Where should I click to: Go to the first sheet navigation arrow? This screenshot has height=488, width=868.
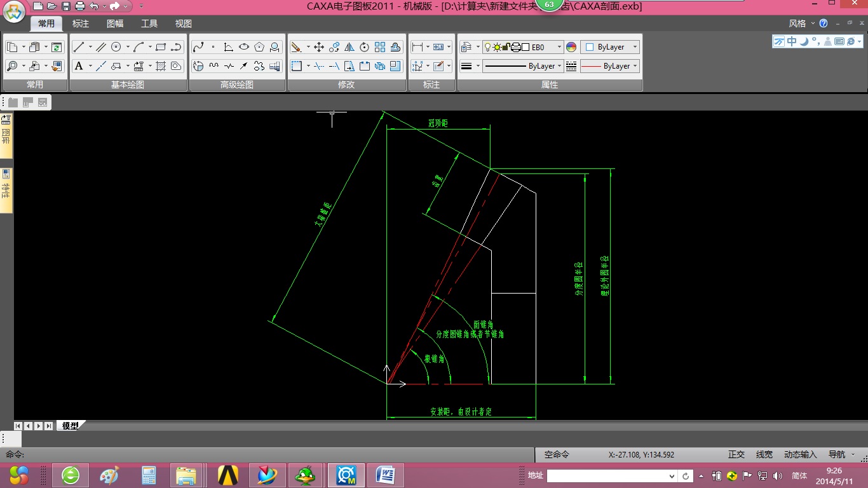tap(18, 426)
